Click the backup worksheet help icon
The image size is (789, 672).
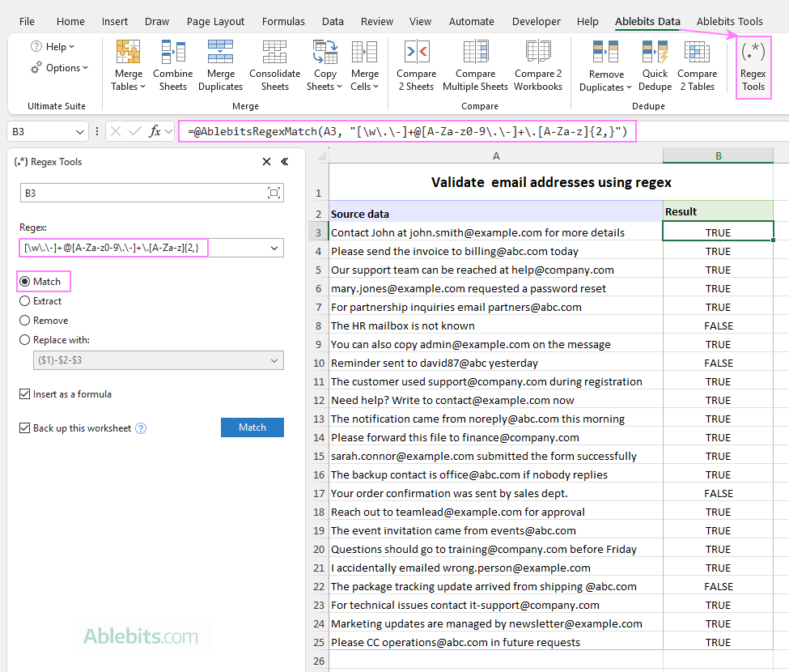click(x=141, y=428)
